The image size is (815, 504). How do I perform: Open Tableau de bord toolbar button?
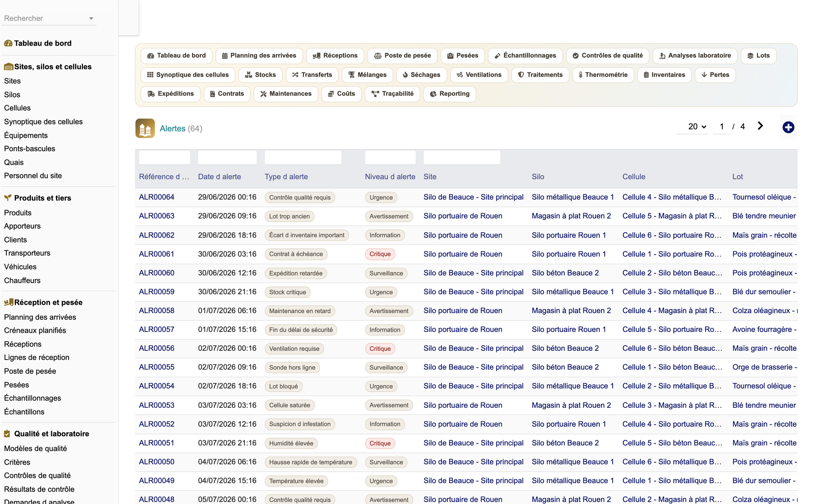click(x=177, y=56)
